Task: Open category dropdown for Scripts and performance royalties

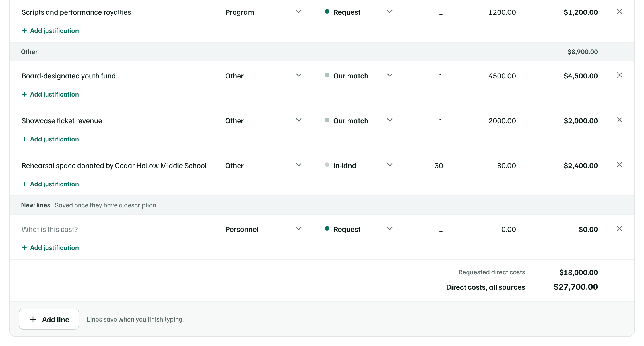Action: [x=263, y=12]
